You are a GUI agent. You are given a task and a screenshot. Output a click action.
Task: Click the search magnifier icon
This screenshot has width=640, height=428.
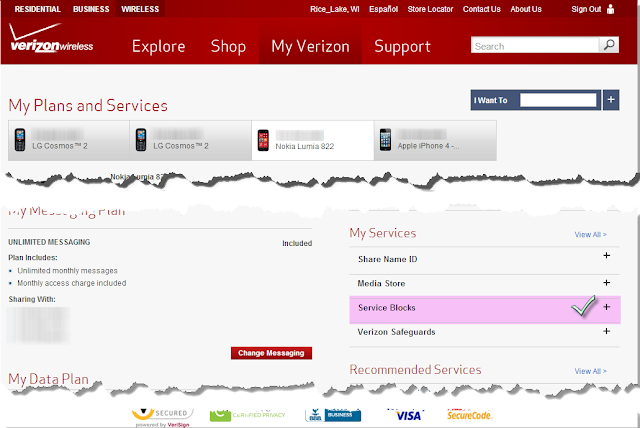tap(609, 45)
